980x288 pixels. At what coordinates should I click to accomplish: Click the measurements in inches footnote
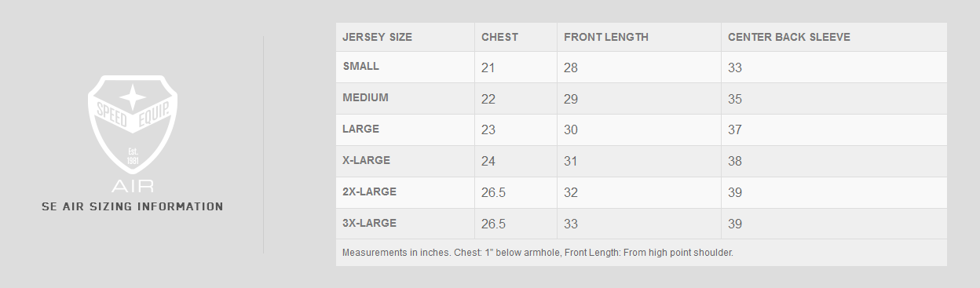click(x=538, y=253)
